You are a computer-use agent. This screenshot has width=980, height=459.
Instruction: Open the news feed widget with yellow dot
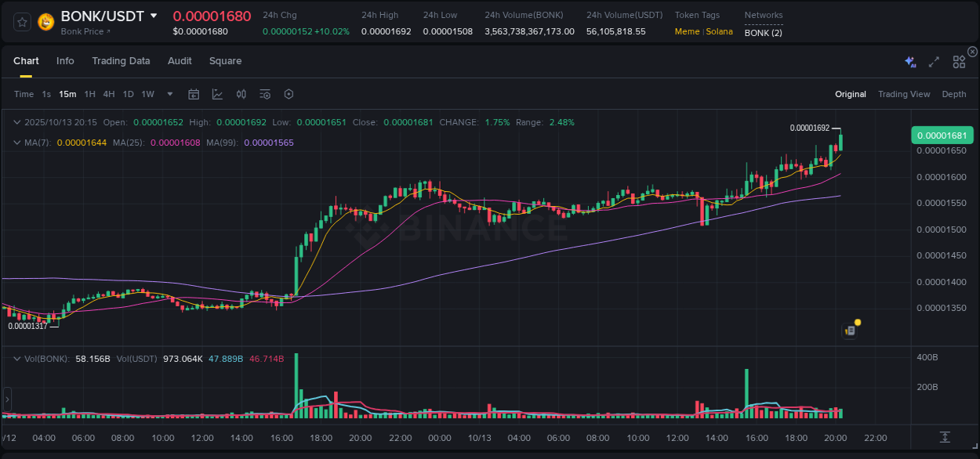(x=850, y=330)
